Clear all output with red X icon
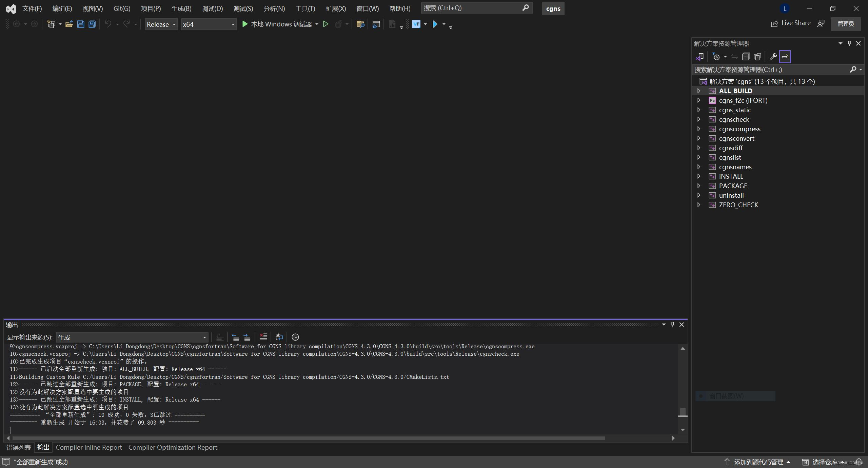The height and width of the screenshot is (468, 868). point(263,337)
